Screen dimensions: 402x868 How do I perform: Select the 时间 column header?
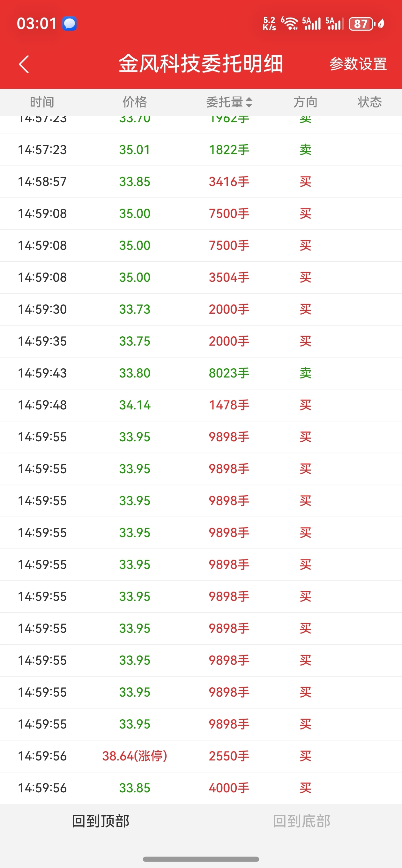click(42, 102)
